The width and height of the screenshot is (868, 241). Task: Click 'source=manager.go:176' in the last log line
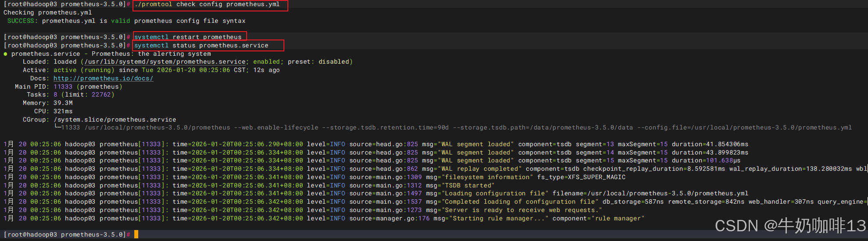pos(389,218)
